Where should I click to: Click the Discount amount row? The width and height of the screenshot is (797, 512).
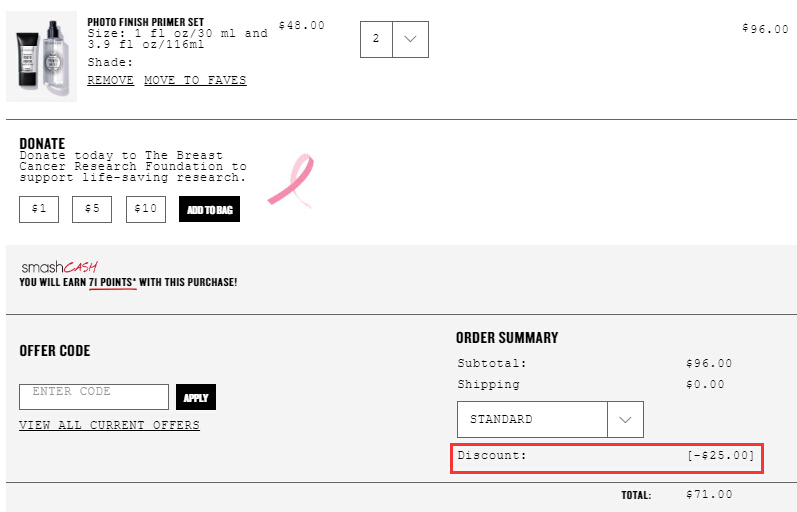click(607, 459)
